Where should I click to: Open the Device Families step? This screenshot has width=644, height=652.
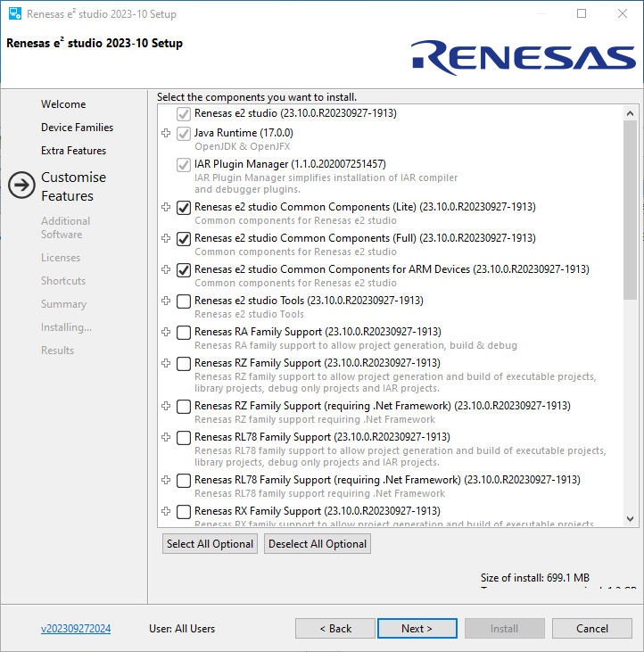point(77,128)
